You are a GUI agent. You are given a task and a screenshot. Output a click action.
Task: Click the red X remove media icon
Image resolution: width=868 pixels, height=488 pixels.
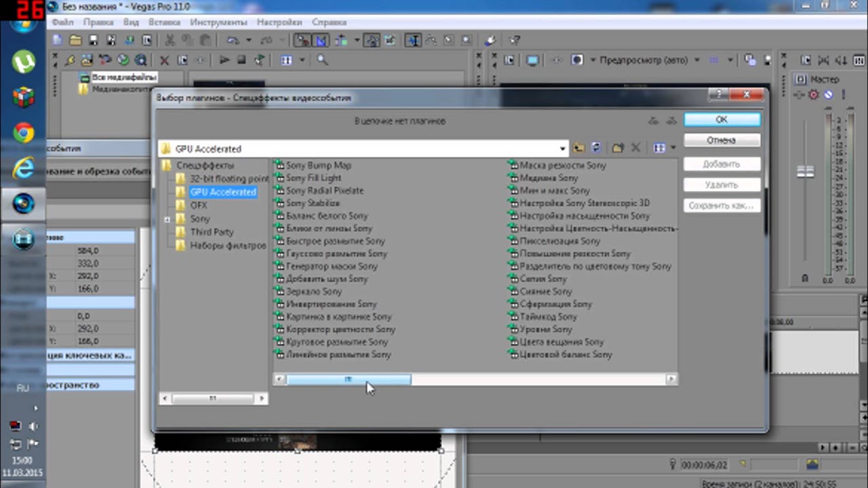tap(164, 60)
